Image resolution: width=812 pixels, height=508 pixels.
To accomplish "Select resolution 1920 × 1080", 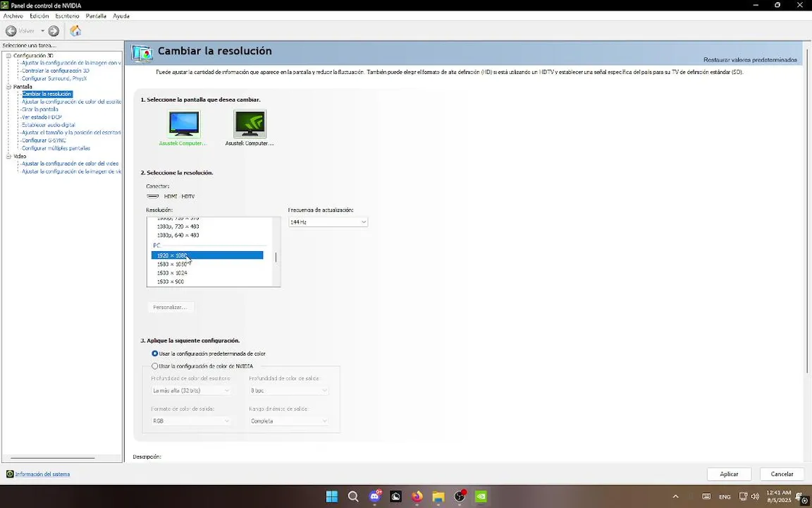I will (207, 255).
